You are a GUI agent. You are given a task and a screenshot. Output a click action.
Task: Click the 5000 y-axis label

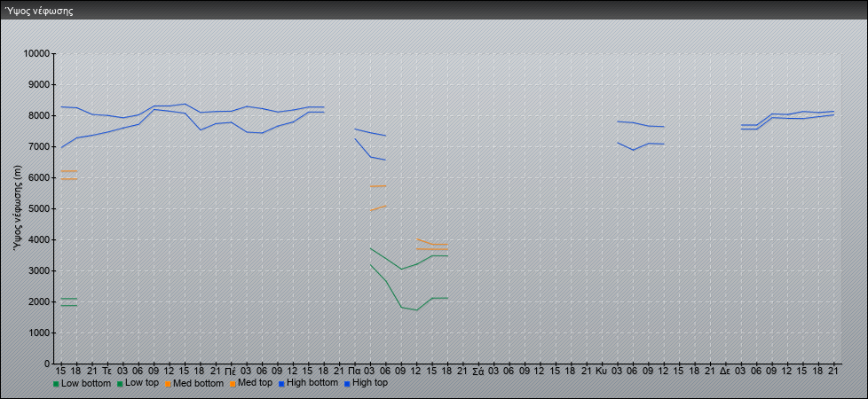[x=38, y=208]
